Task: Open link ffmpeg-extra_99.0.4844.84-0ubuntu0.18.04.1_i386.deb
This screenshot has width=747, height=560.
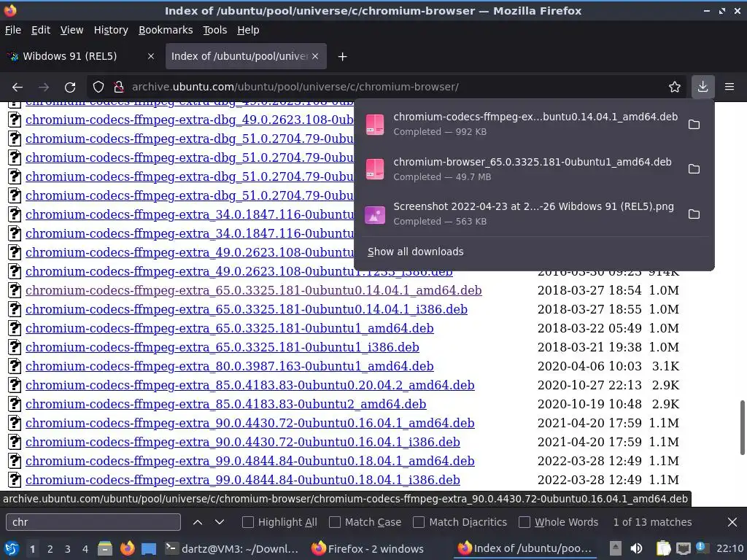Action: pos(243,480)
